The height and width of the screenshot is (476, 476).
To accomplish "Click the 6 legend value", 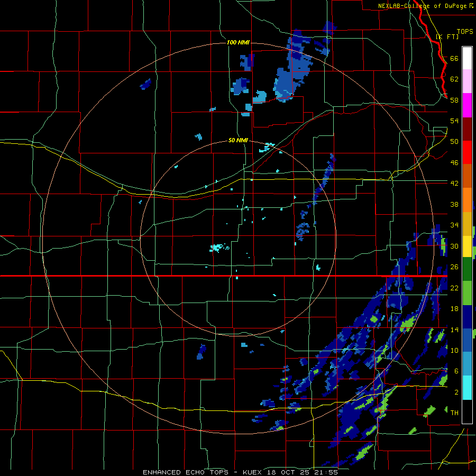I will pyautogui.click(x=456, y=371).
